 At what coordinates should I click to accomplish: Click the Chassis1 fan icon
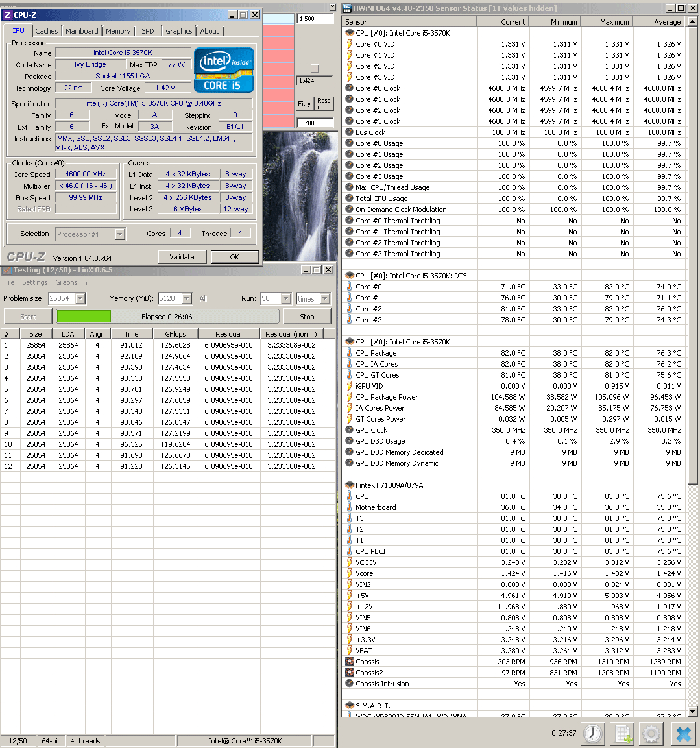point(350,662)
